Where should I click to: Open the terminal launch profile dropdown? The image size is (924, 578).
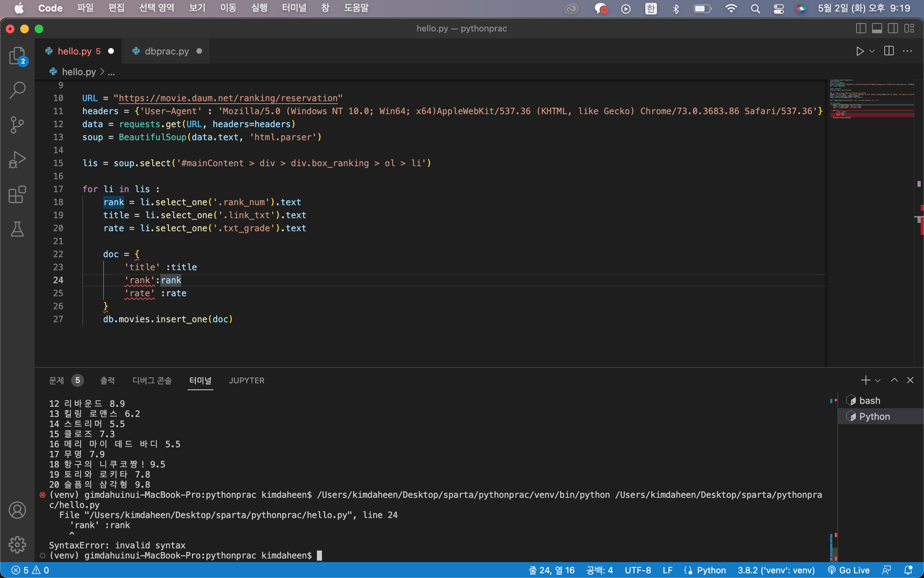(878, 380)
